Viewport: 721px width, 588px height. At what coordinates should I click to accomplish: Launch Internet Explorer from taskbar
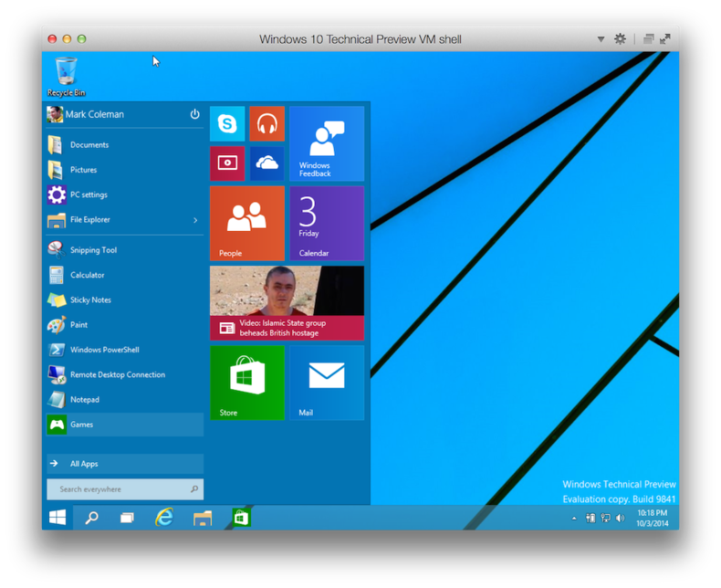coord(164,518)
